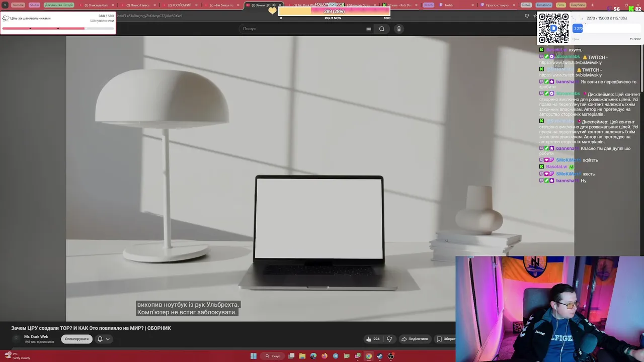Open Steam from the taskbar

pos(379,356)
